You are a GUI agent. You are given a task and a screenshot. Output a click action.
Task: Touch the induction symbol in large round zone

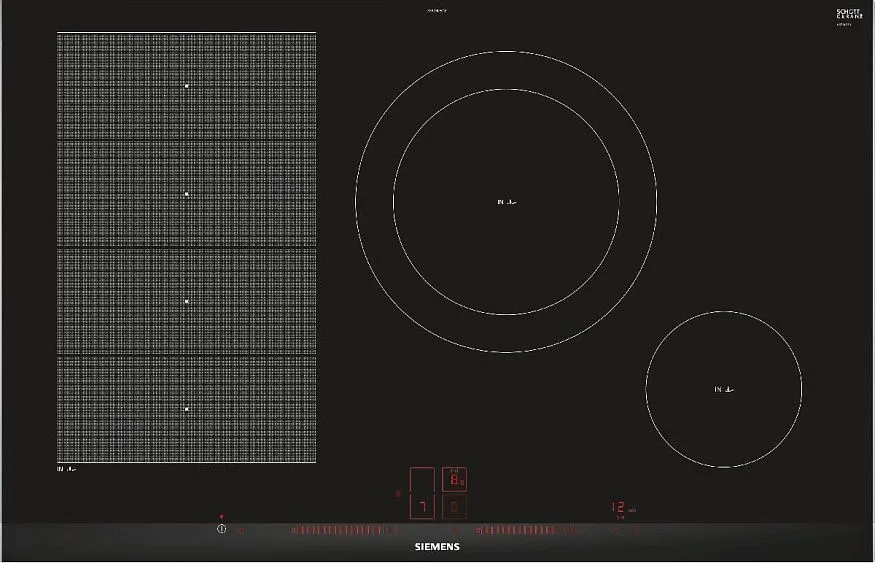click(506, 202)
